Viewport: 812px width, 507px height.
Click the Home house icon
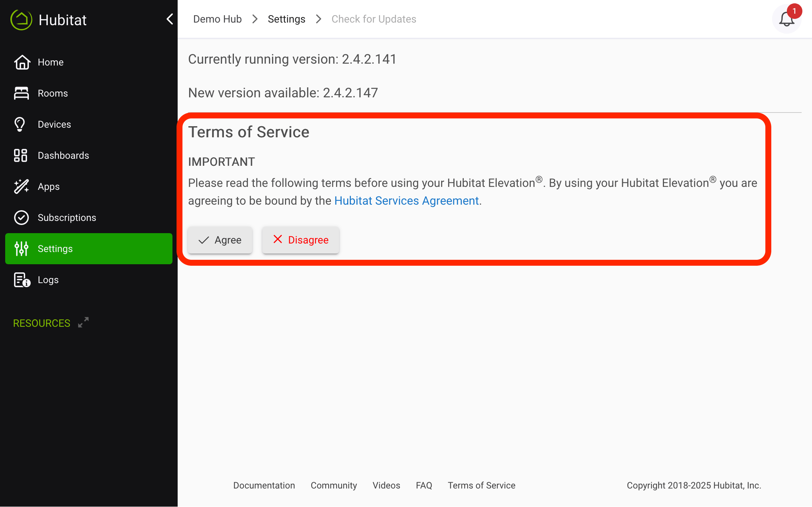click(22, 62)
